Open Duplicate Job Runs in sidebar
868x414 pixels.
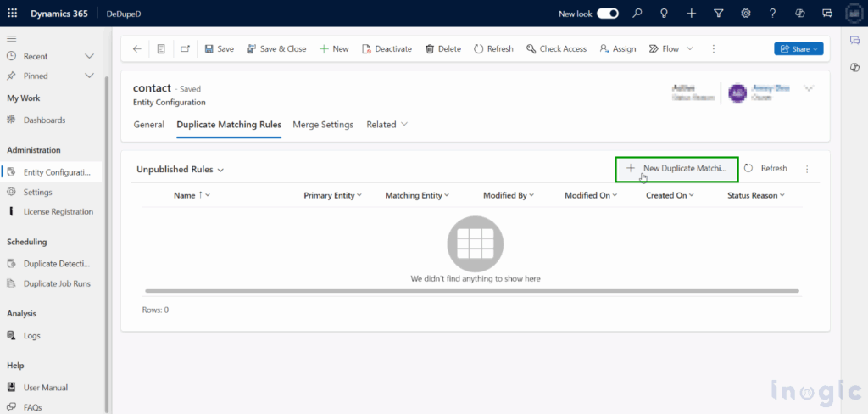(57, 283)
